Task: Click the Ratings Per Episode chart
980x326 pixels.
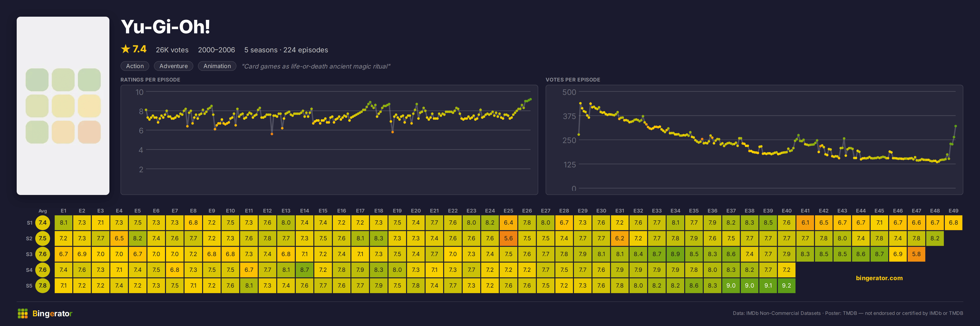Action: [329, 140]
